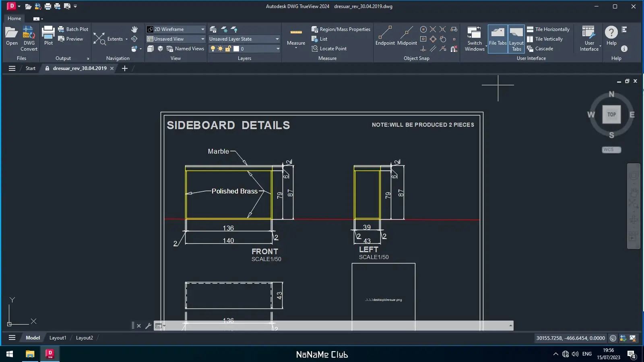Disable all object snaps magnet icon
Viewport: 644px width, 362px height.
click(x=454, y=49)
